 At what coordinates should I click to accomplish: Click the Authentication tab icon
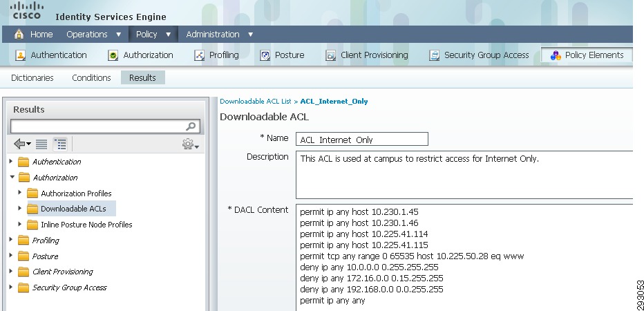pyautogui.click(x=20, y=55)
